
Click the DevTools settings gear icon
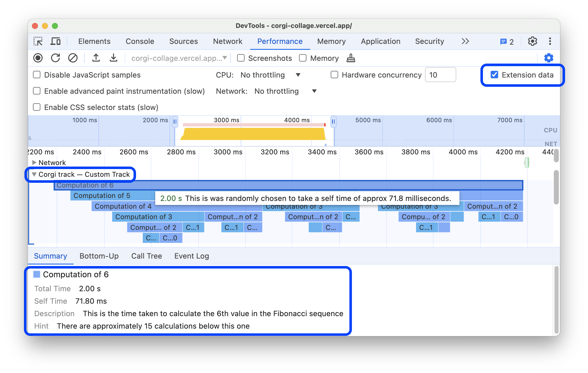pyautogui.click(x=533, y=41)
